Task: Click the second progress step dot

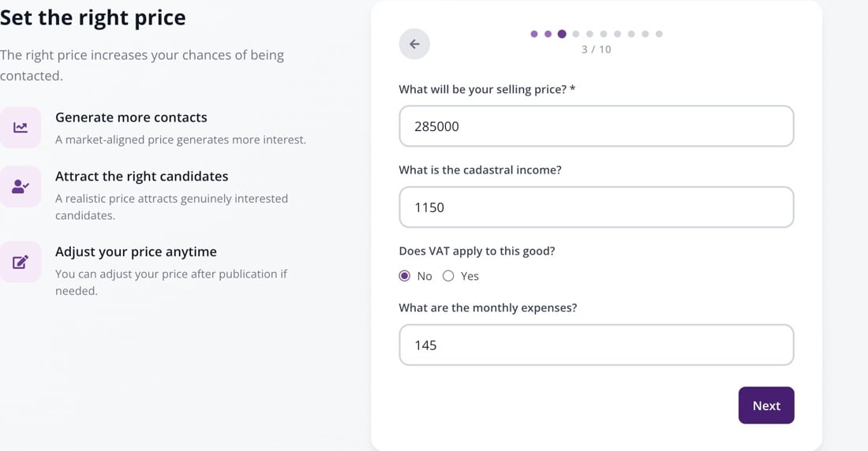Action: pyautogui.click(x=548, y=34)
